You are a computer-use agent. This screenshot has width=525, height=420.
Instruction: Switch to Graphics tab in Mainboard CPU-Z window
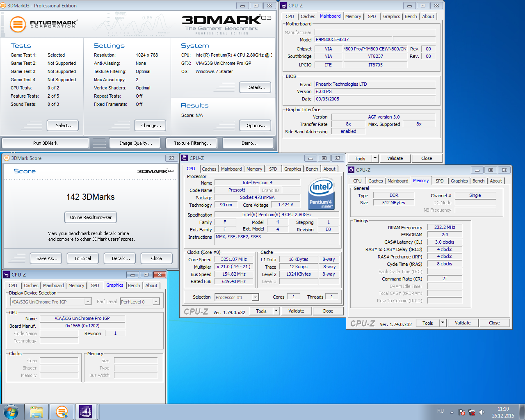click(x=391, y=16)
